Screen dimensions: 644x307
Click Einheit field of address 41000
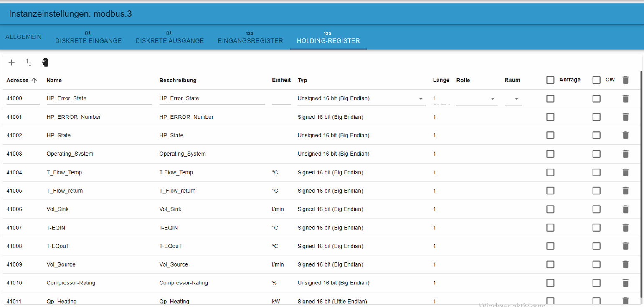coord(281,99)
